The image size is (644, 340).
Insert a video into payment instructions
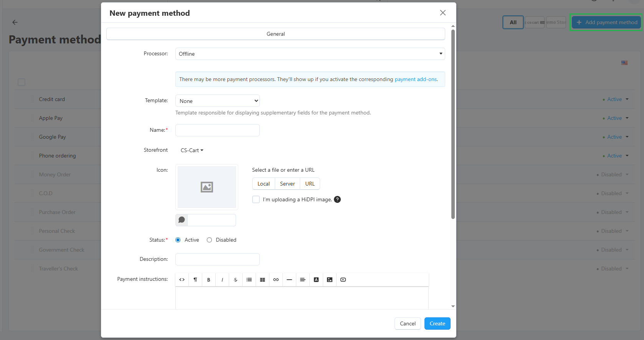(x=343, y=280)
